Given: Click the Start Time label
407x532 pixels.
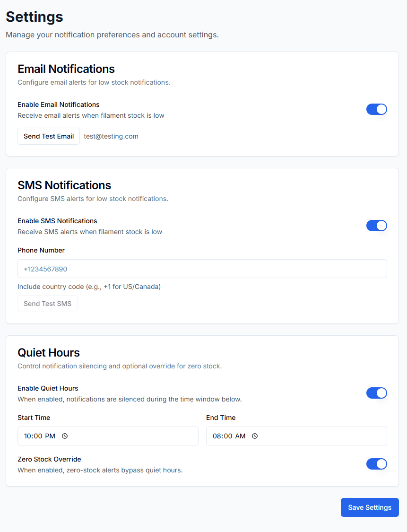Looking at the screenshot, I should pyautogui.click(x=34, y=418).
